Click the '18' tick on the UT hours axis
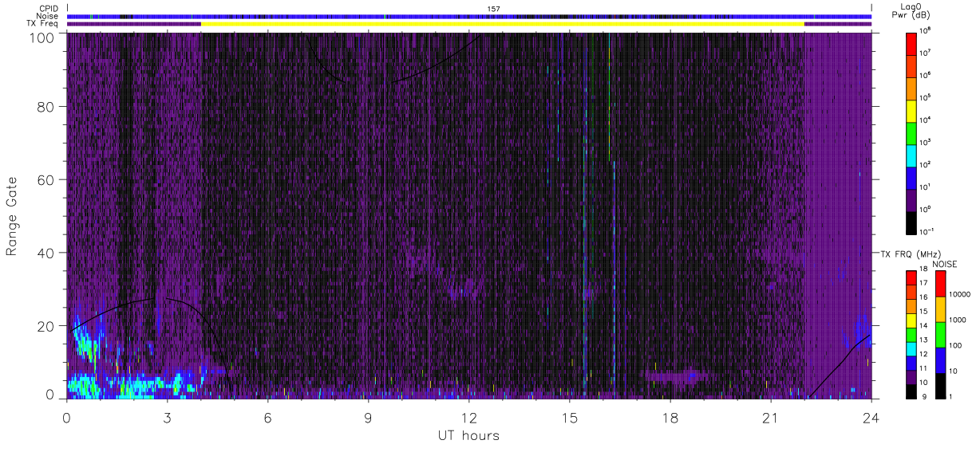 670,418
